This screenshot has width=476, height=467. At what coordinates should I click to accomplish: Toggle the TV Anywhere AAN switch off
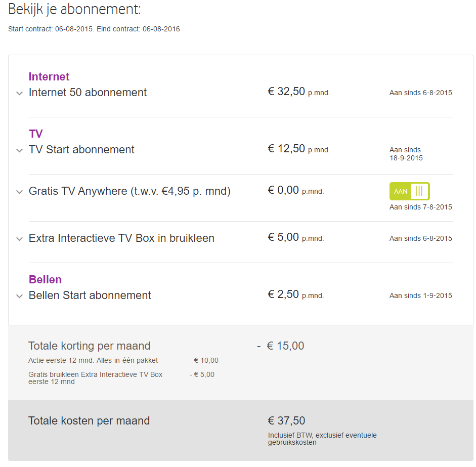[x=409, y=191]
